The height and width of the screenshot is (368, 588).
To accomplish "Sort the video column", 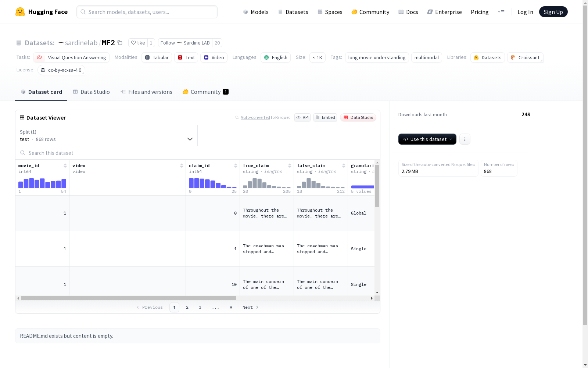I will click(x=182, y=166).
